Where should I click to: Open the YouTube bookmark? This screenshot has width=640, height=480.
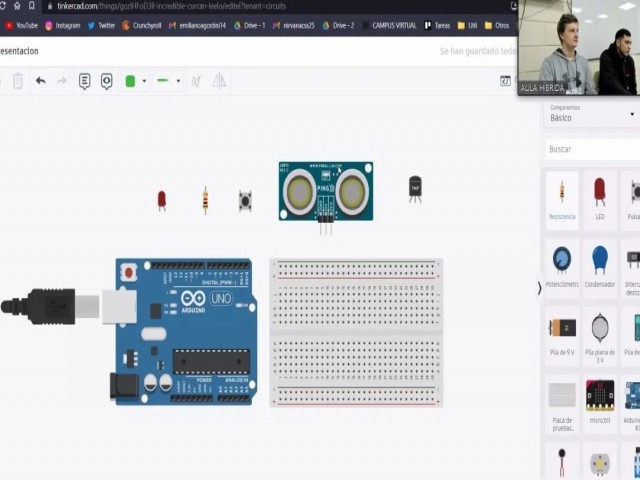[21, 25]
